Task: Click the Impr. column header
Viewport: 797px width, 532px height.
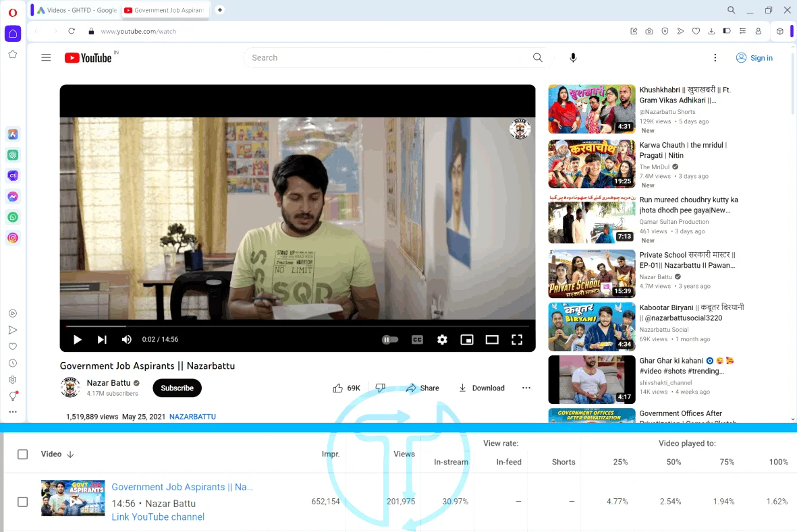Action: tap(331, 454)
